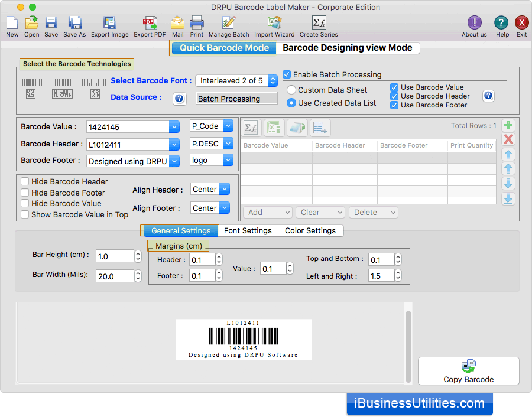The image size is (532, 417).
Task: Click the green plus add row icon
Action: (508, 126)
